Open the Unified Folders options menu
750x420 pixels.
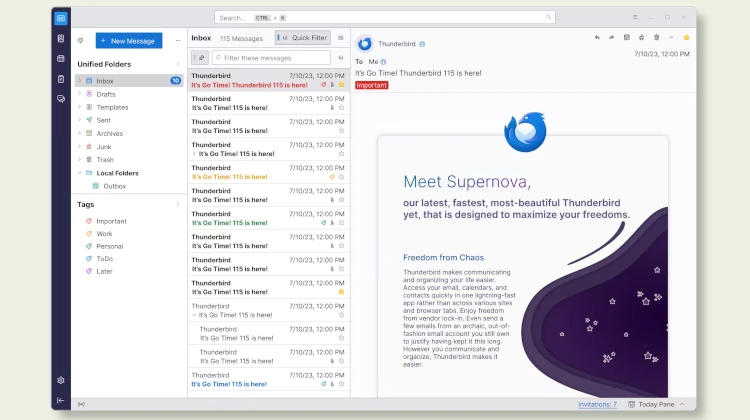[x=178, y=64]
